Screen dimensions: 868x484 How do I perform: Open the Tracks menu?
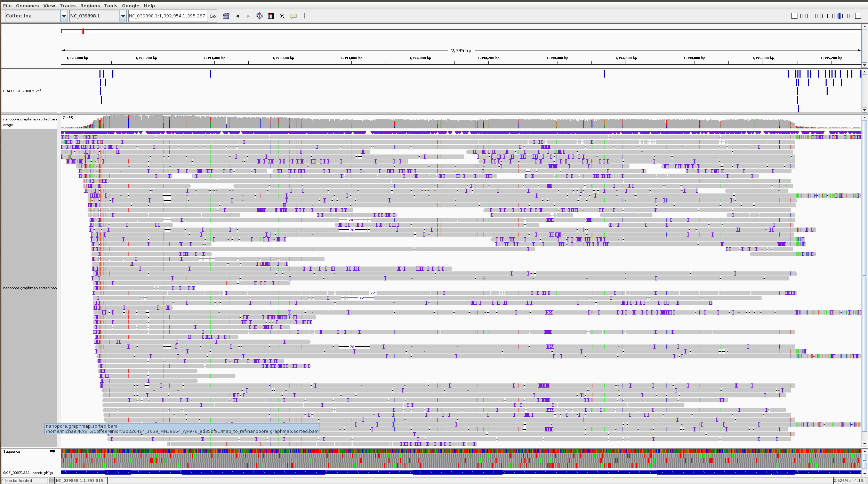pos(67,6)
